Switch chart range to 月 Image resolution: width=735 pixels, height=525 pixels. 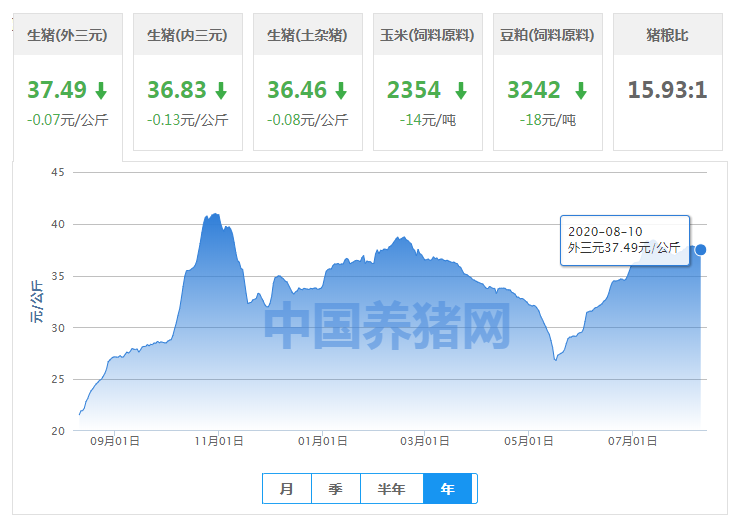(x=287, y=489)
